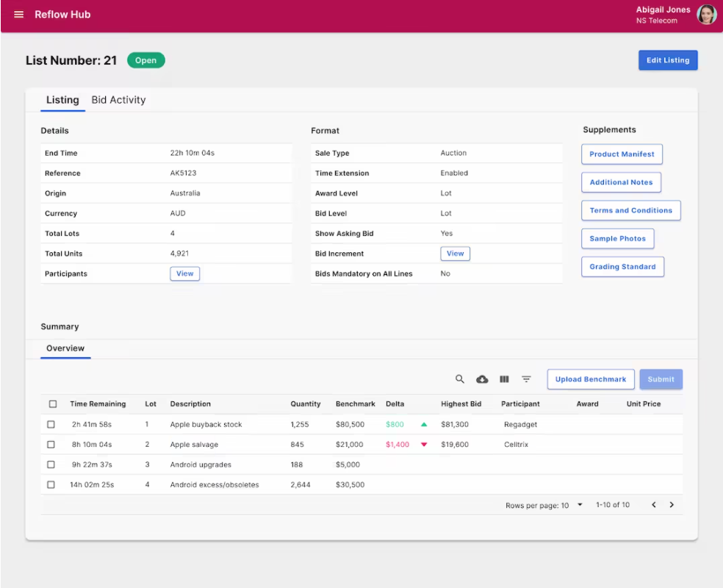Open the view columns icon
This screenshot has width=723, height=588.
[x=504, y=379]
